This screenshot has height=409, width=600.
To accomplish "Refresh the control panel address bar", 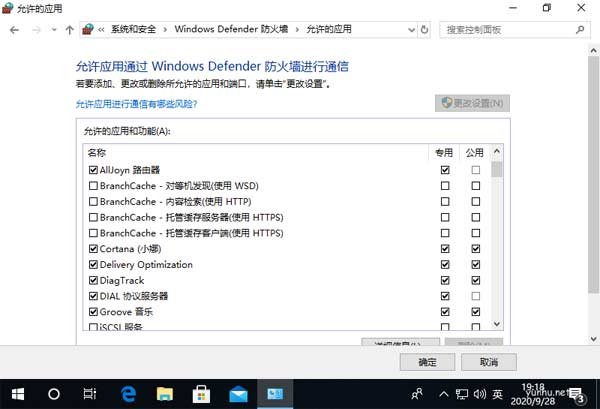I will point(424,30).
